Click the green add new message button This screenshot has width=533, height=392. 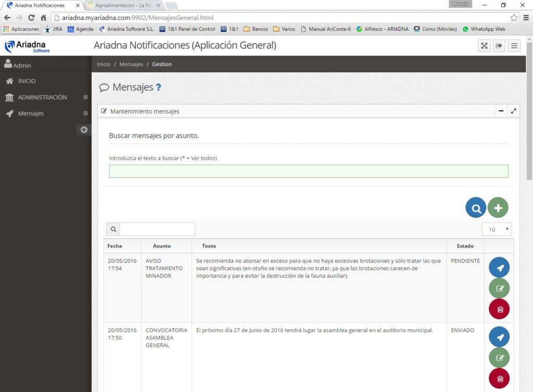pos(498,207)
